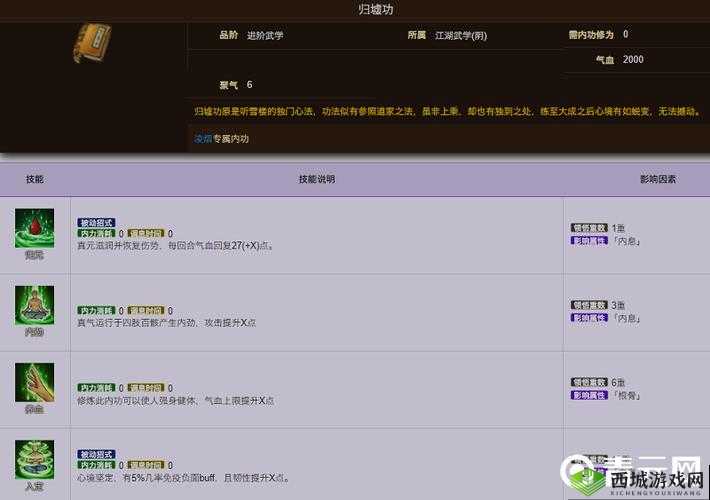Click the 归墟功 manual book icon

pos(92,43)
